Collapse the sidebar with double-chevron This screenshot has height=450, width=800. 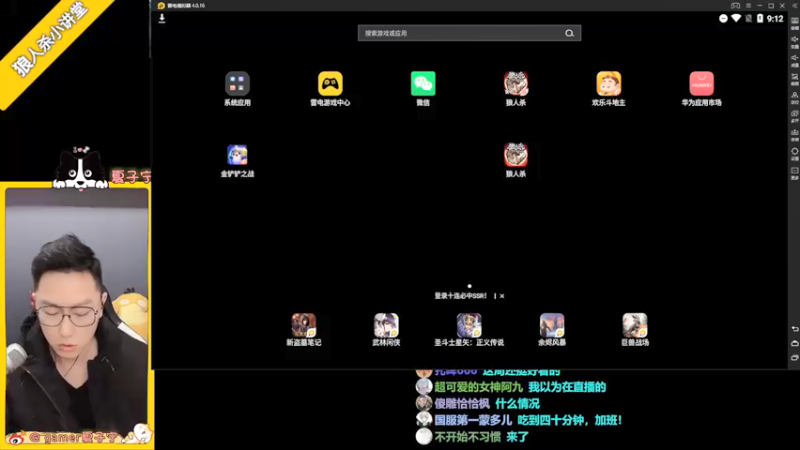pyautogui.click(x=795, y=6)
